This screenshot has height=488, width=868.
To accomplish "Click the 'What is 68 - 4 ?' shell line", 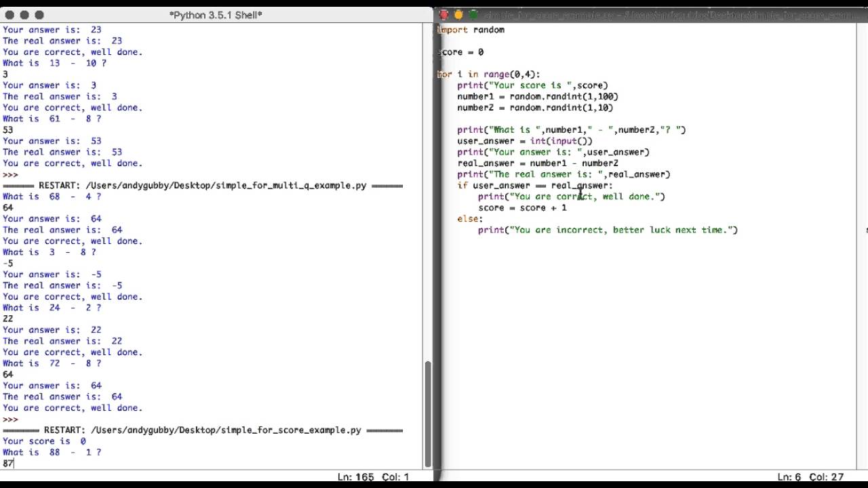I will [x=52, y=197].
